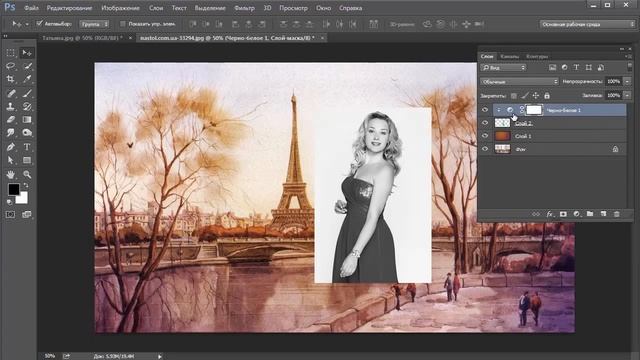The image size is (640, 360).
Task: Select the Blur tool
Action: coord(11,133)
